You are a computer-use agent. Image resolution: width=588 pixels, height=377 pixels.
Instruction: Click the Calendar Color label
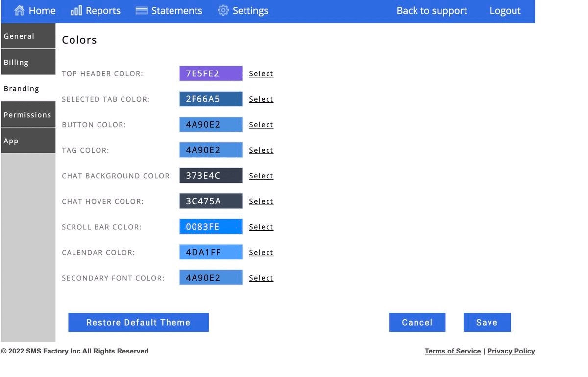point(98,252)
